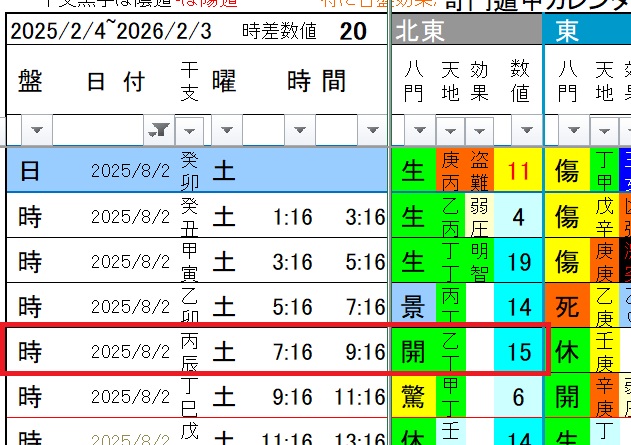
Task: Click the 開 cell in highlighted row
Action: 413,352
